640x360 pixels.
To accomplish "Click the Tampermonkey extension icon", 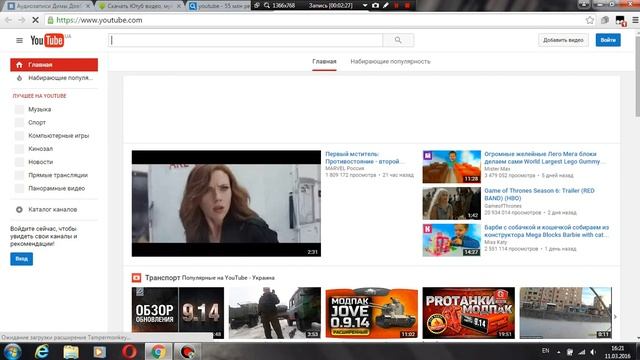I will [620, 20].
